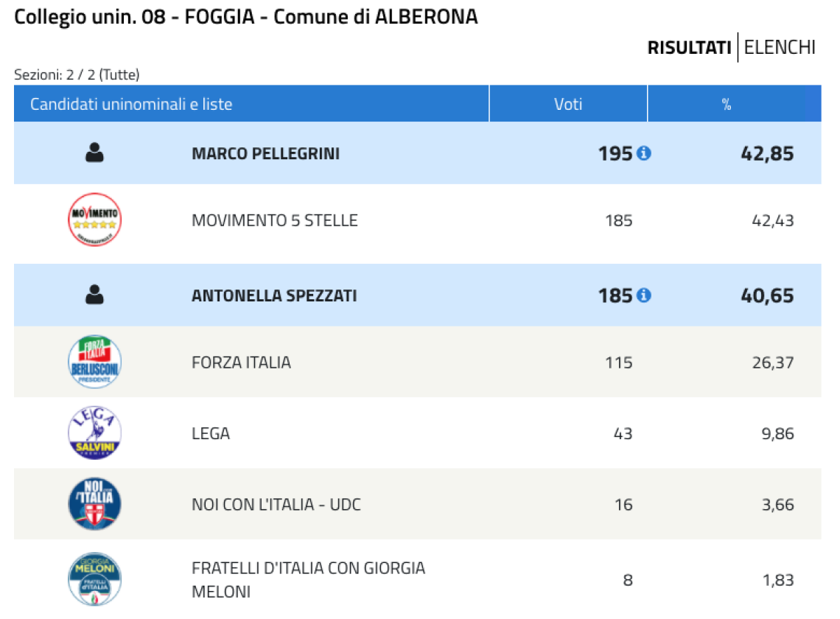Click the percentage column header
The height and width of the screenshot is (619, 840).
[735, 103]
